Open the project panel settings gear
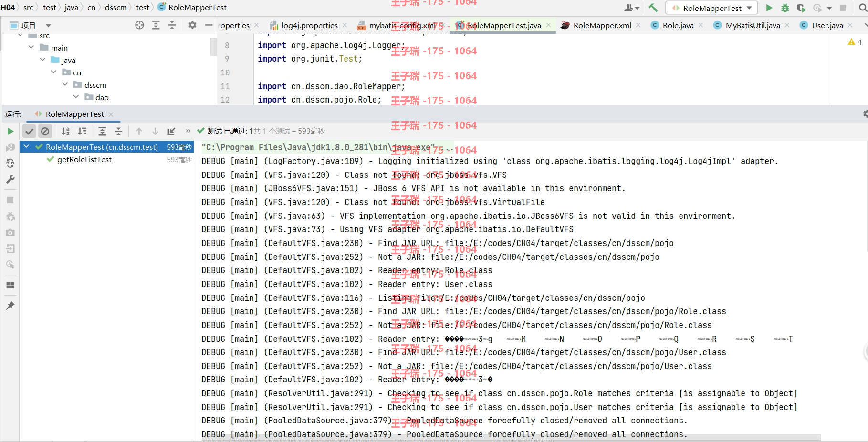This screenshot has width=868, height=442. (192, 25)
